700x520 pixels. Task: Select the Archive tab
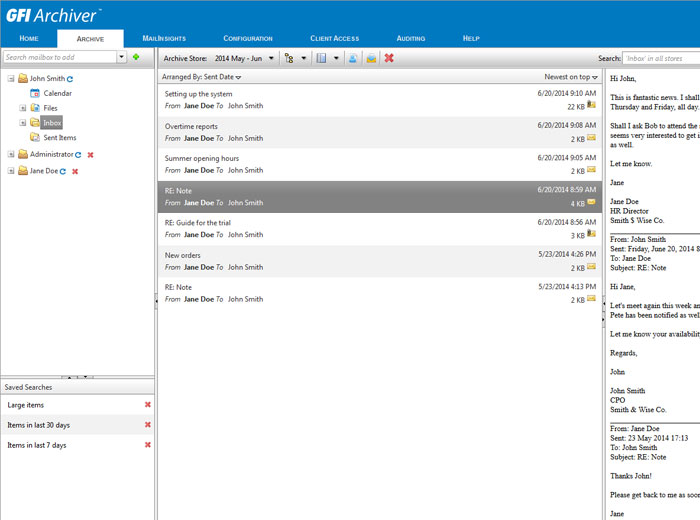pos(90,39)
